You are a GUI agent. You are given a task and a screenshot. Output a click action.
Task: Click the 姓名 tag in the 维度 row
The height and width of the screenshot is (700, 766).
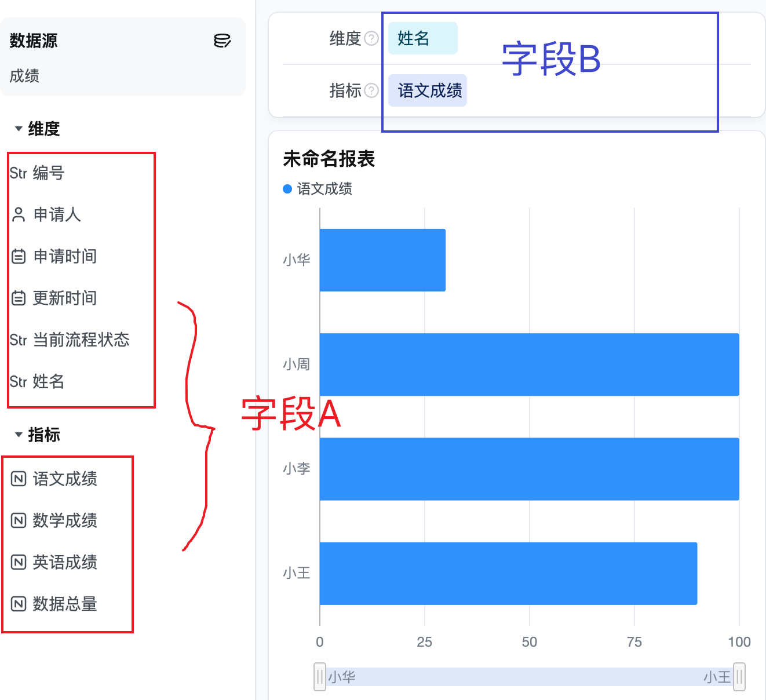423,38
